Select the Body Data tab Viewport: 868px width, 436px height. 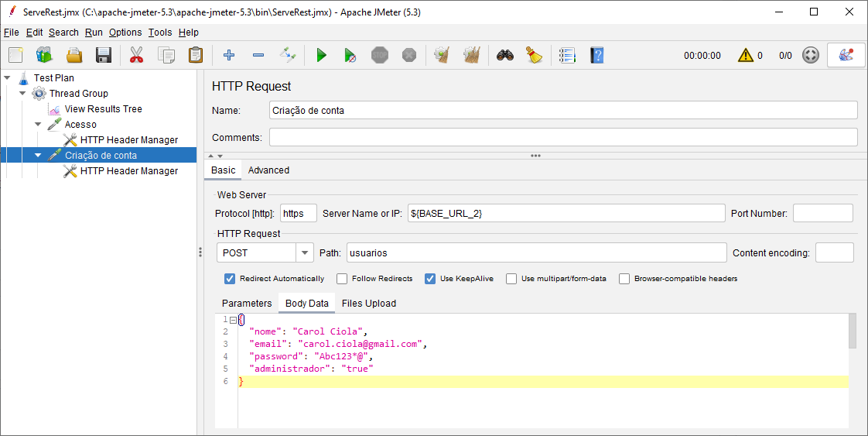pos(306,303)
